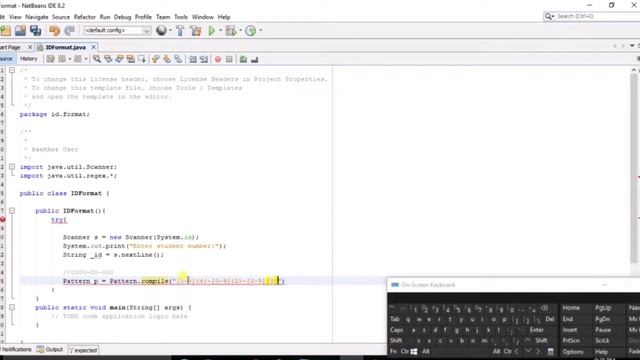Run the project with green play icon

tap(211, 31)
